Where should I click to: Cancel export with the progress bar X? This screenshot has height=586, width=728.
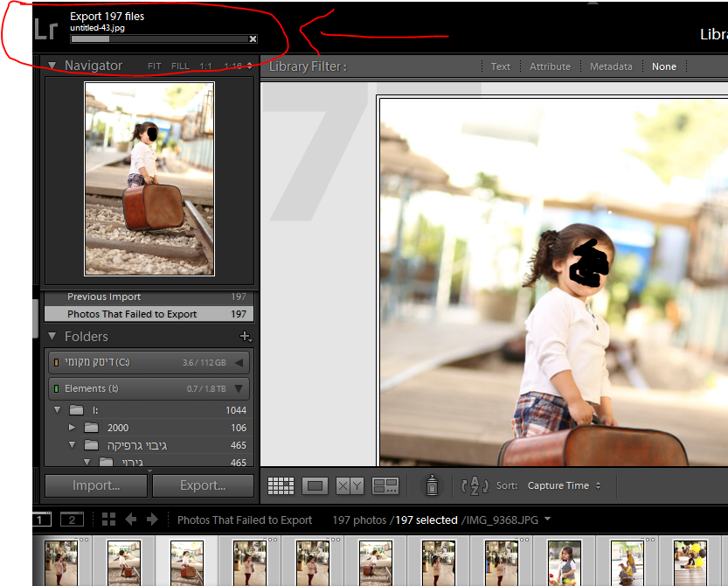(x=253, y=39)
